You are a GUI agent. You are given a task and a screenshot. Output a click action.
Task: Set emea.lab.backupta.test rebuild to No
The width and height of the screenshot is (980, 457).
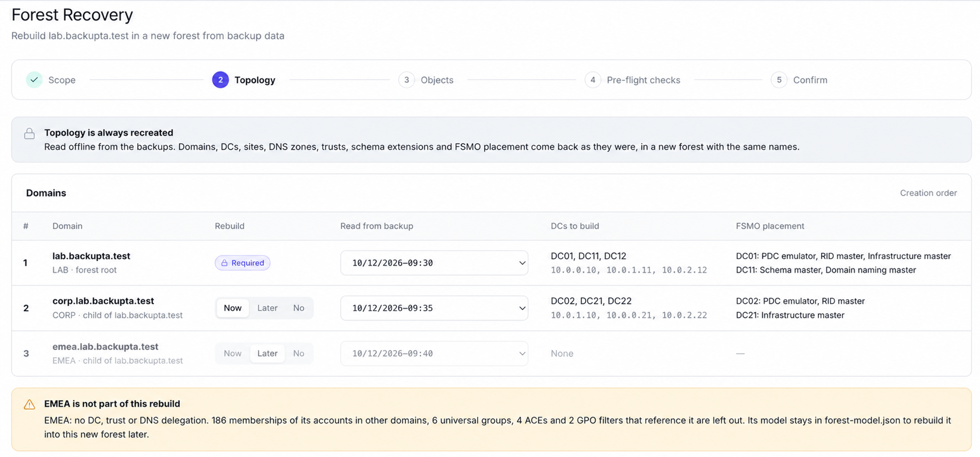click(x=298, y=353)
